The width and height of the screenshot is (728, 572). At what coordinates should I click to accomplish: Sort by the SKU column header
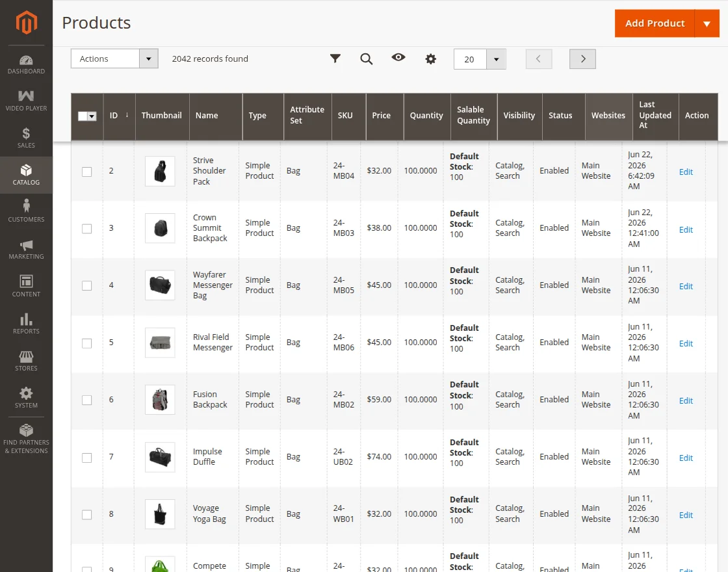(348, 116)
